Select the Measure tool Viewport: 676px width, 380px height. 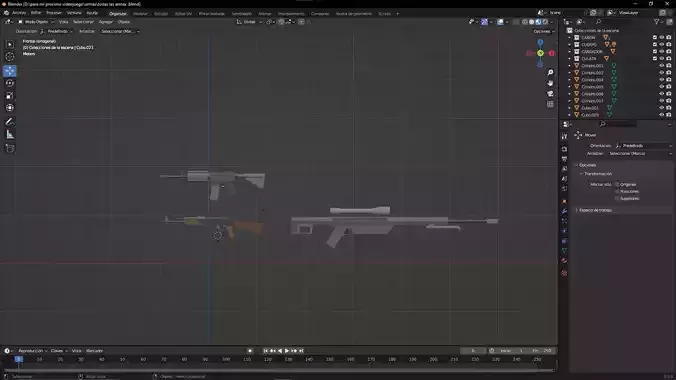9,135
